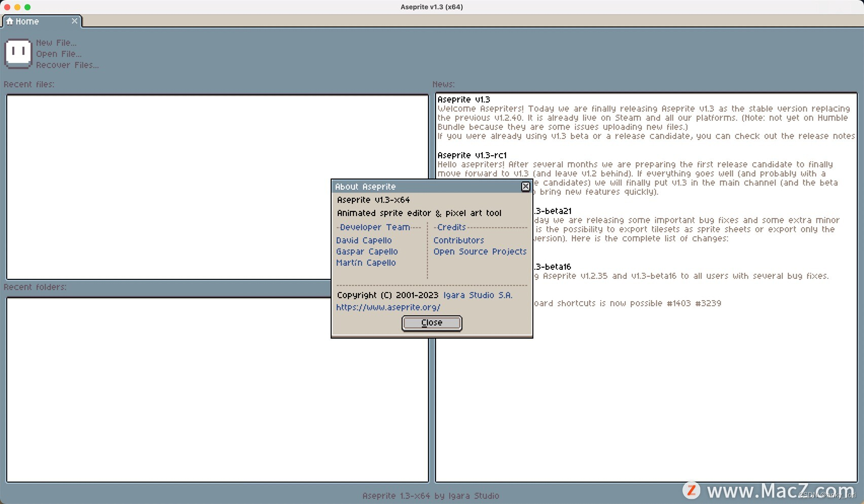This screenshot has width=864, height=504.
Task: Open https://www.aseprite.org/ website link
Action: (x=388, y=307)
